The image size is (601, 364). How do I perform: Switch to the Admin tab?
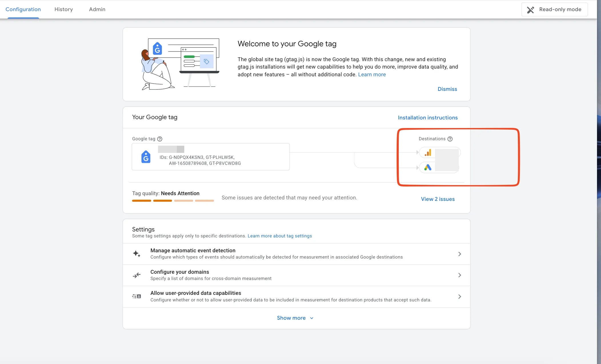pos(97,9)
